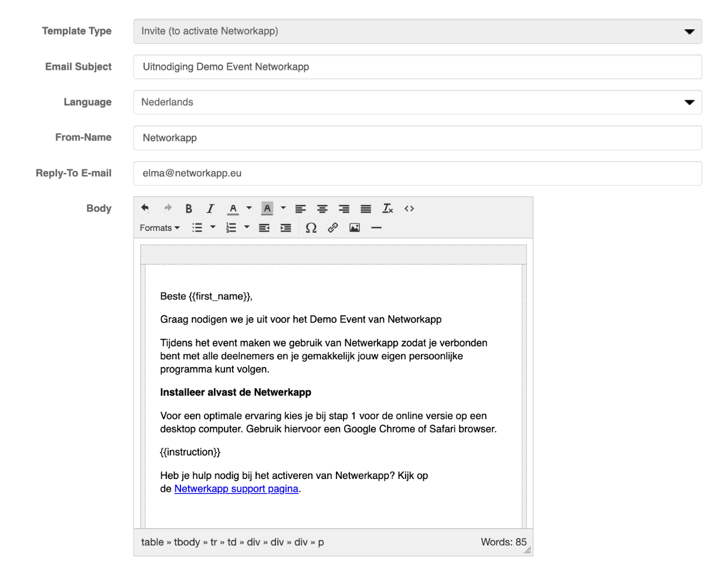The height and width of the screenshot is (571, 728).
Task: Open the source code view
Action: click(409, 208)
